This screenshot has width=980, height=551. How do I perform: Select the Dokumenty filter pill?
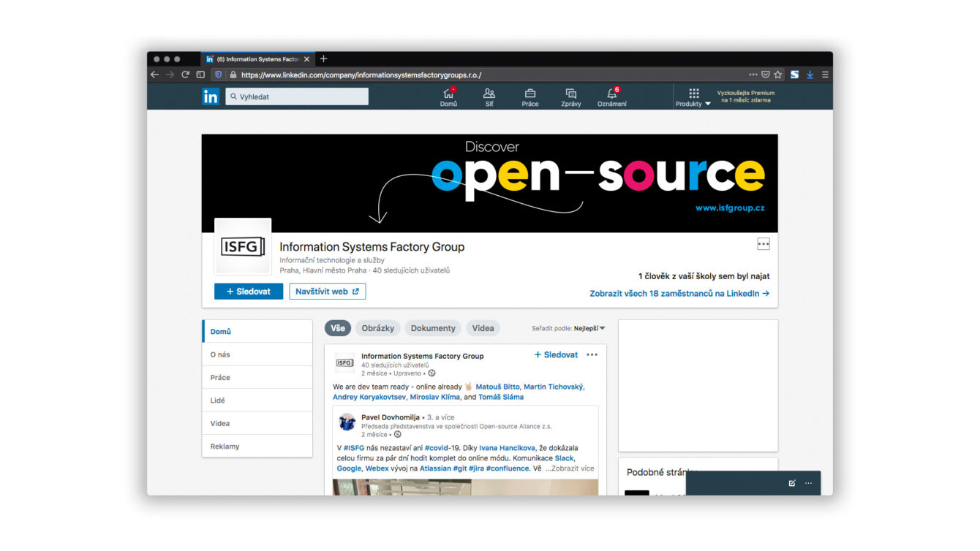tap(433, 328)
